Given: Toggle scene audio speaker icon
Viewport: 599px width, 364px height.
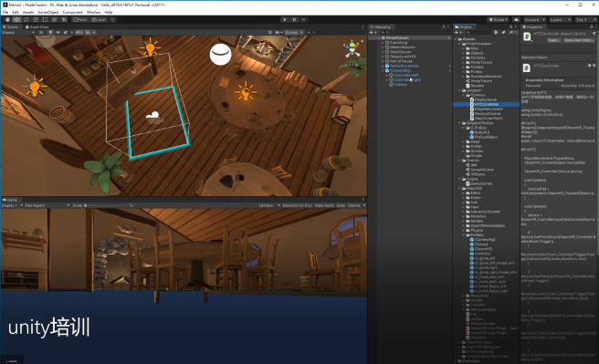Looking at the screenshot, I should [x=58, y=33].
